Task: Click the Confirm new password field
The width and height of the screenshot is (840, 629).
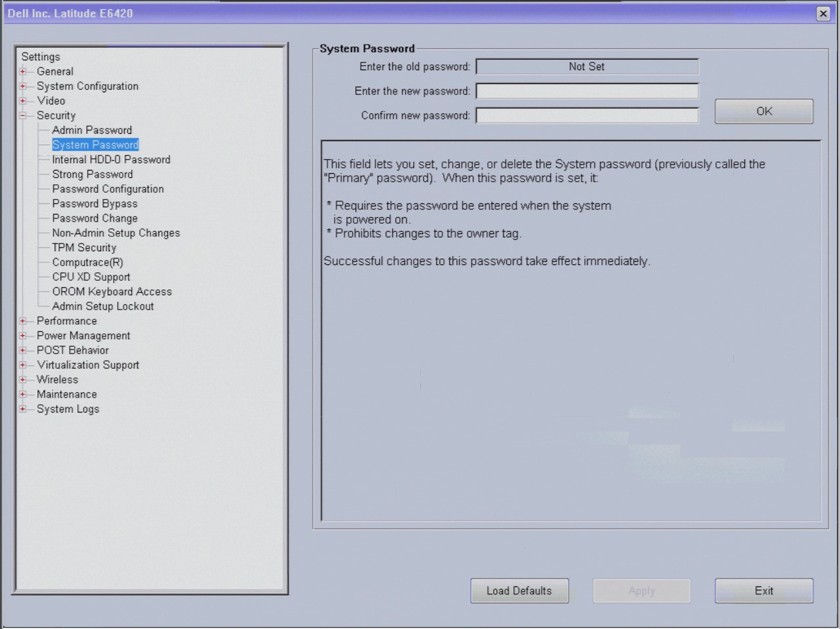Action: point(588,115)
